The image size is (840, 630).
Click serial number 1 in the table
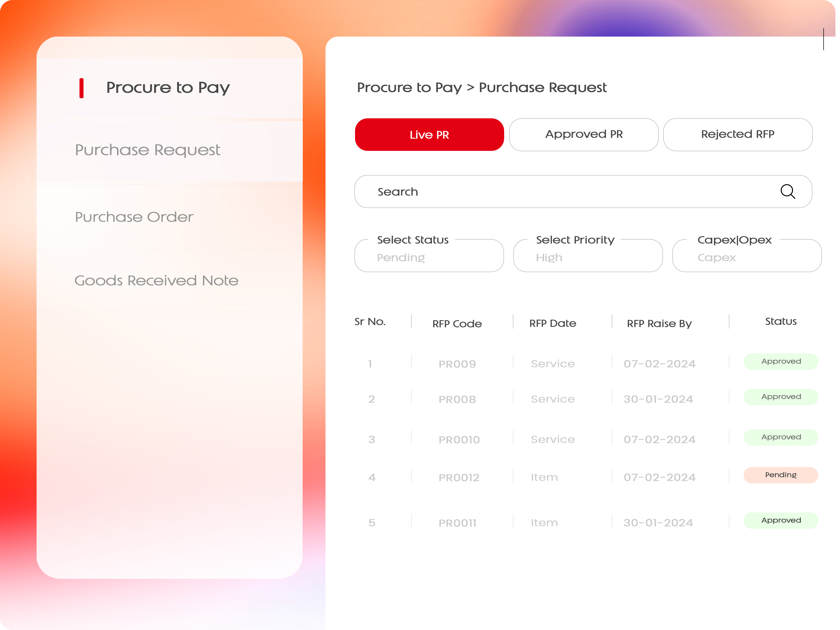[370, 364]
